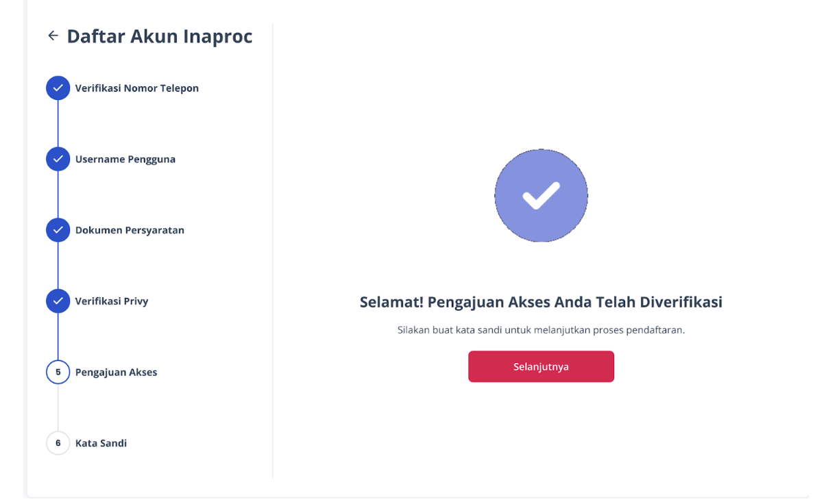Click the Selanjutnya button
Viewport: 828px width, 504px height.
(x=541, y=366)
